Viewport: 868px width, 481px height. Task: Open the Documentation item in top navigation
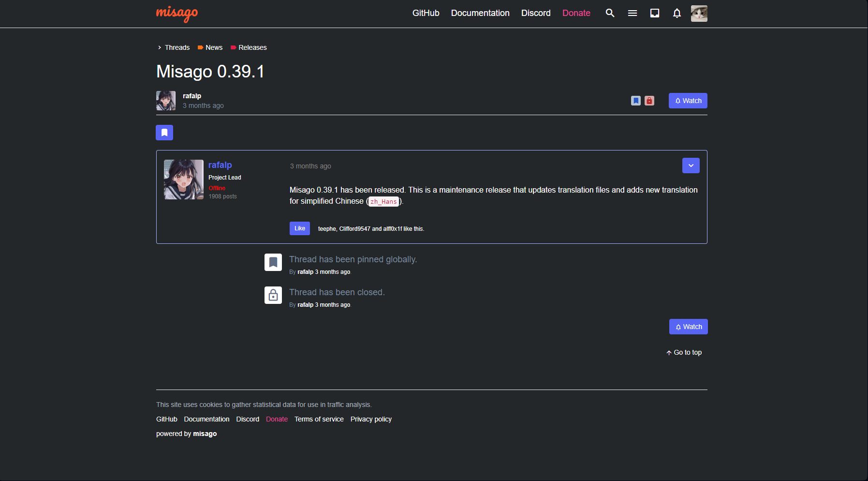pos(480,13)
